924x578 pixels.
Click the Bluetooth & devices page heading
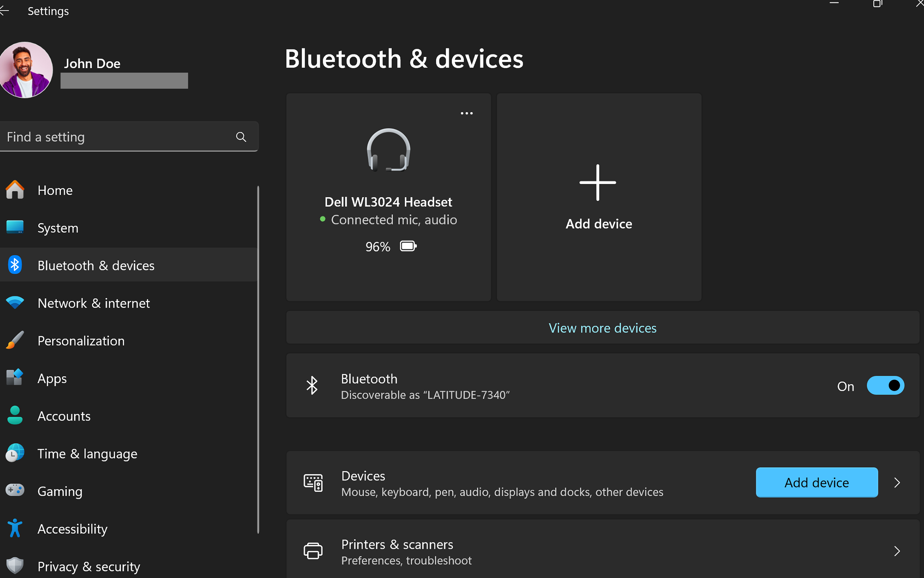(x=404, y=59)
